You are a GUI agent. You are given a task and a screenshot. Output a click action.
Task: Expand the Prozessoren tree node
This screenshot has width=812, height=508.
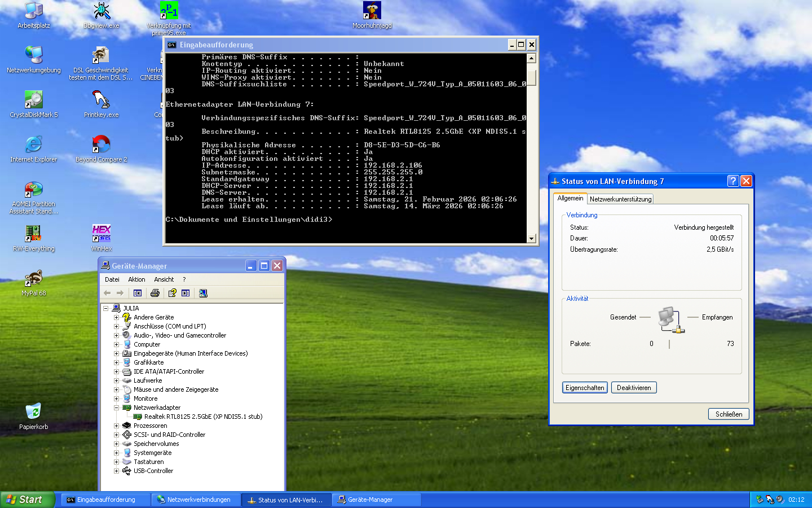[x=116, y=426]
